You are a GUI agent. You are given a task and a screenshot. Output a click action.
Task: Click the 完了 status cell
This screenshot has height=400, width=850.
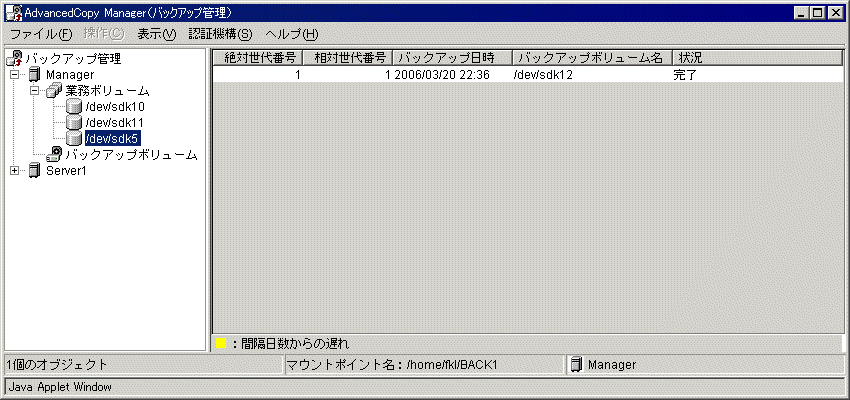684,75
